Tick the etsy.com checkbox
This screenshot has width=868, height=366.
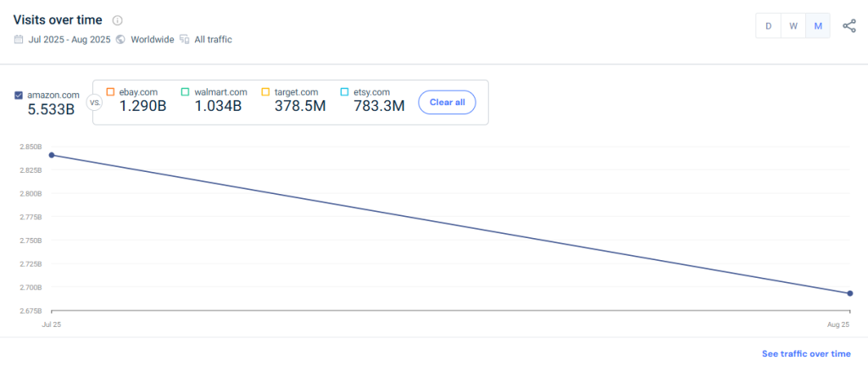click(x=344, y=91)
